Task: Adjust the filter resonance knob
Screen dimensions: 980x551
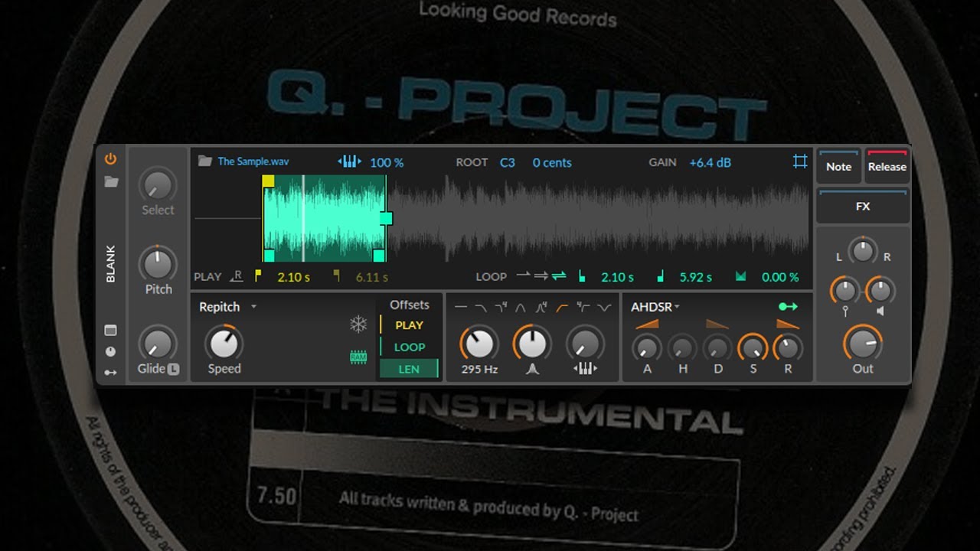Action: 532,344
